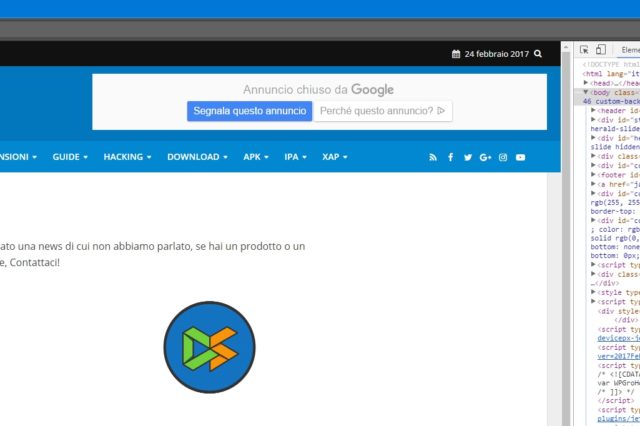This screenshot has width=640, height=426.
Task: Open the Facebook social icon
Action: pyautogui.click(x=451, y=157)
